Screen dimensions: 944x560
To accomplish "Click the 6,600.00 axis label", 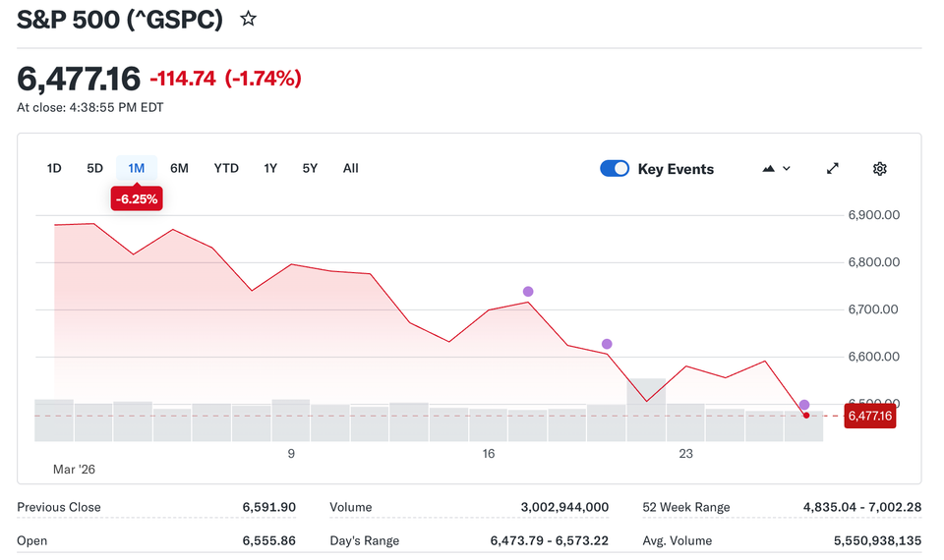I will click(x=874, y=357).
